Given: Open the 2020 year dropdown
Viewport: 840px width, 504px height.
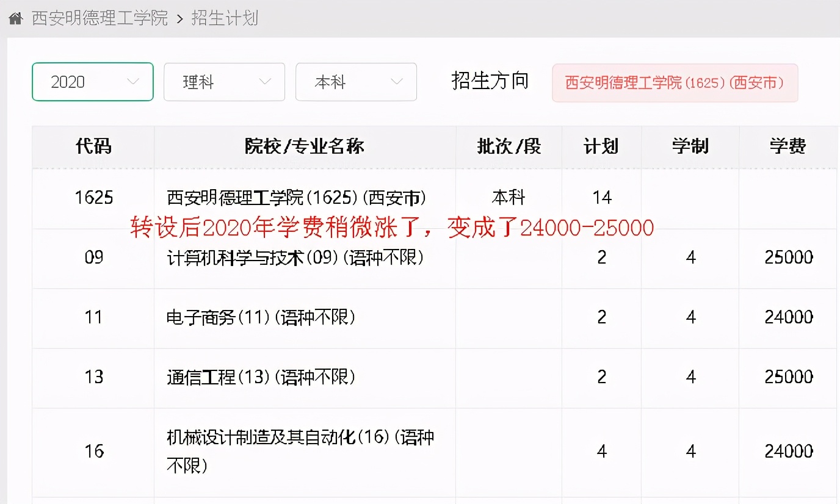Looking at the screenshot, I should point(92,82).
